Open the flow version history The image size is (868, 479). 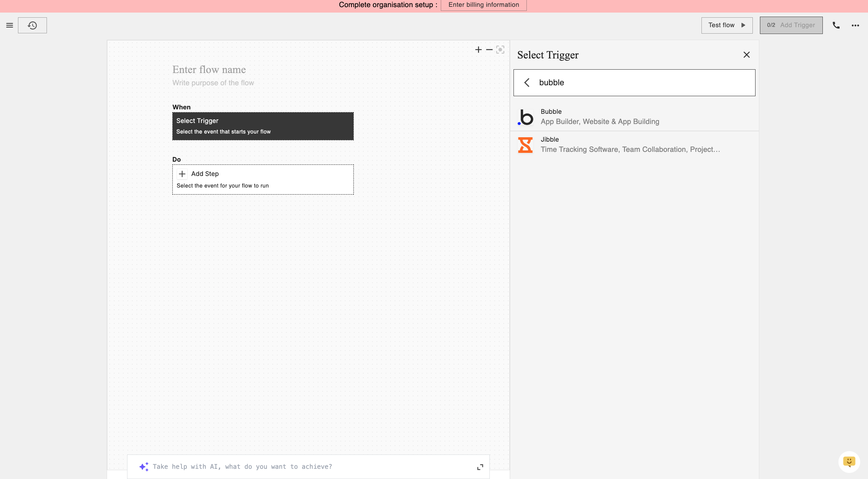[x=32, y=25]
